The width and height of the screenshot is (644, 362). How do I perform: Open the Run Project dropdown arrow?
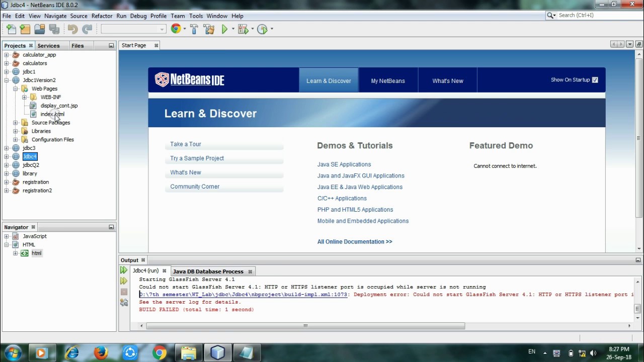232,29
